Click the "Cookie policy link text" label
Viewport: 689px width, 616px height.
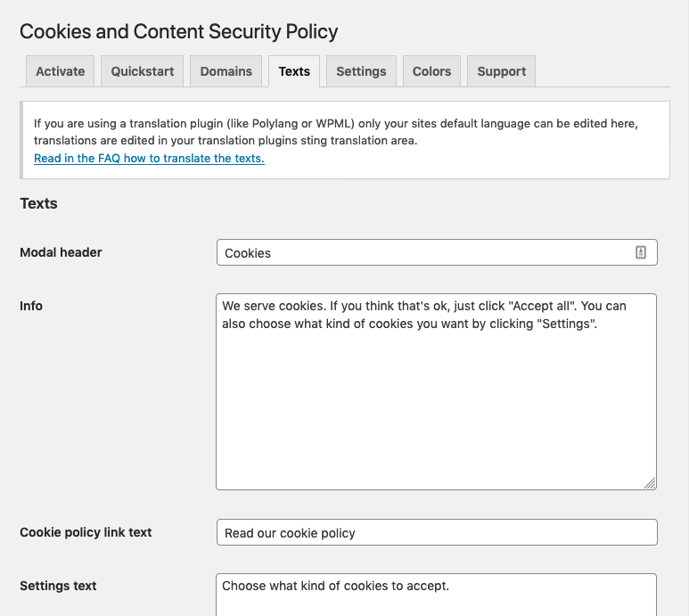(x=86, y=532)
